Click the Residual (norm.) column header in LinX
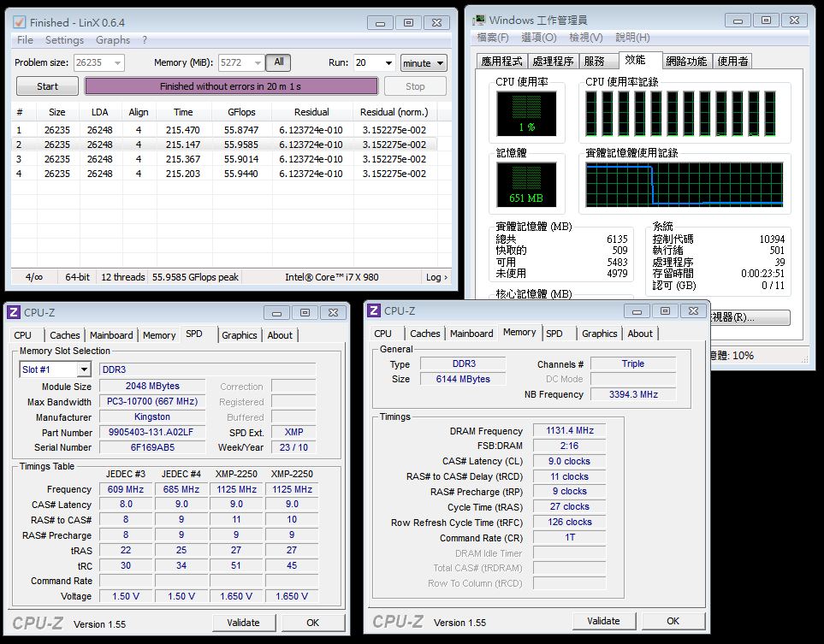This screenshot has width=824, height=644. (x=394, y=112)
